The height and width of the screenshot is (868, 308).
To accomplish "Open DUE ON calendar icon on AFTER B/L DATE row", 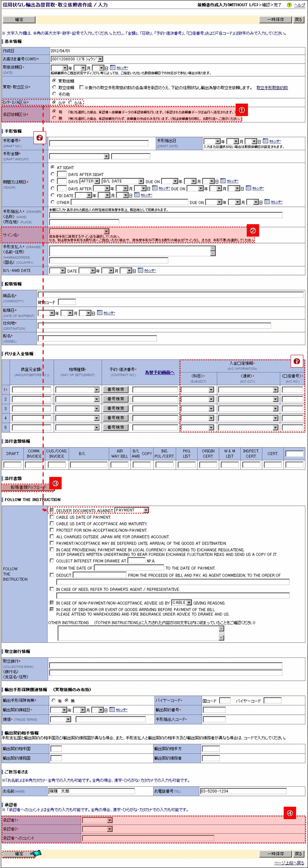I will 223,181.
